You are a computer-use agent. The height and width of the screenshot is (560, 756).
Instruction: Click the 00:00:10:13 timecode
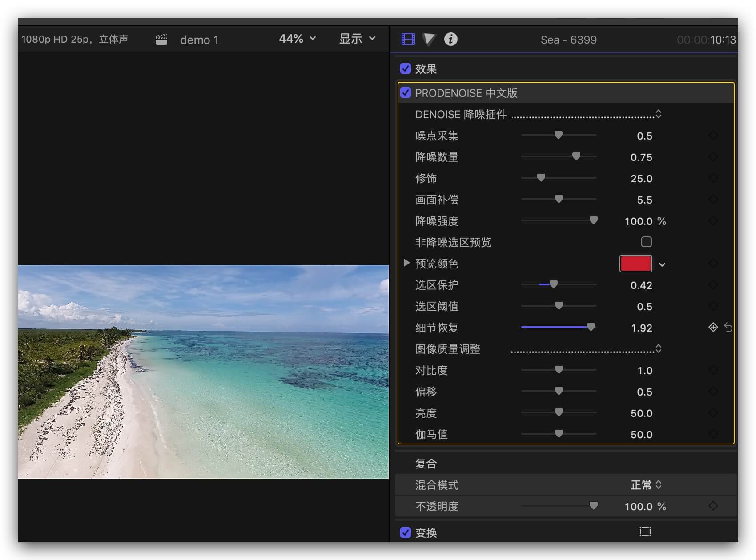click(706, 40)
